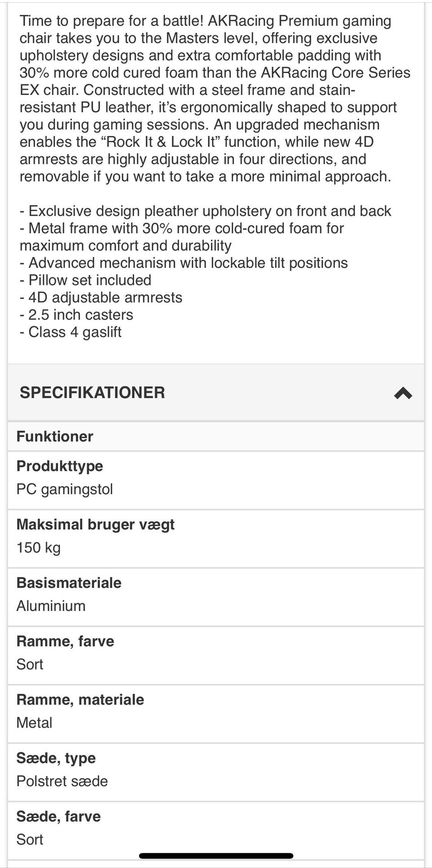Image resolution: width=432 pixels, height=868 pixels.
Task: Tap the 150 kg value
Action: pos(39,547)
